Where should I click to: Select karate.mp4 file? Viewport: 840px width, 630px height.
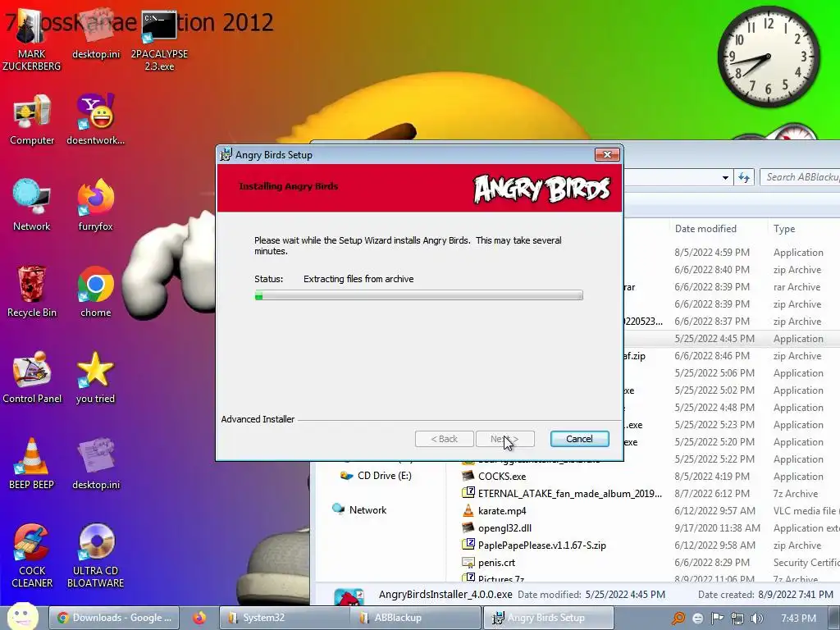[494, 510]
